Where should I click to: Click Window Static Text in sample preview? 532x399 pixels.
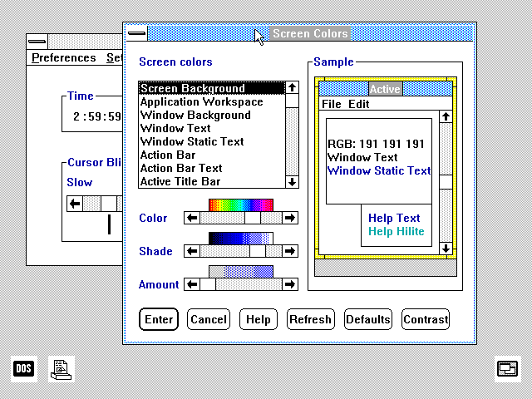[379, 170]
